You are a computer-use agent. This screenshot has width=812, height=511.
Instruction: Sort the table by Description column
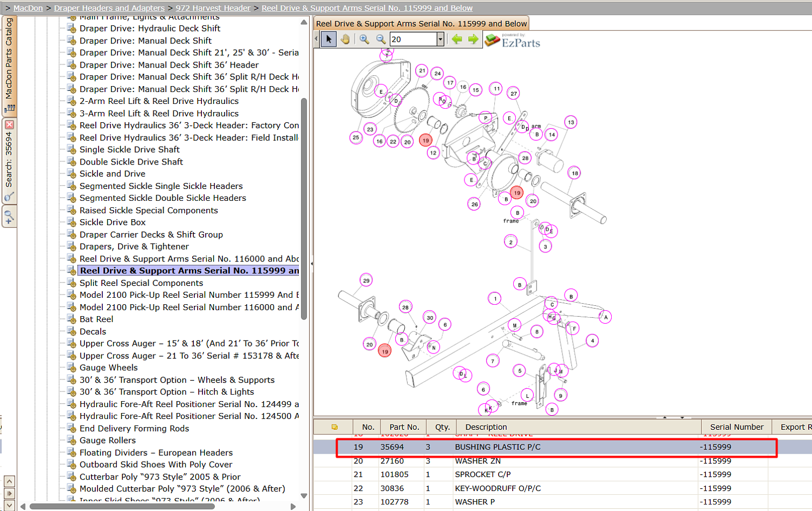tap(579, 427)
